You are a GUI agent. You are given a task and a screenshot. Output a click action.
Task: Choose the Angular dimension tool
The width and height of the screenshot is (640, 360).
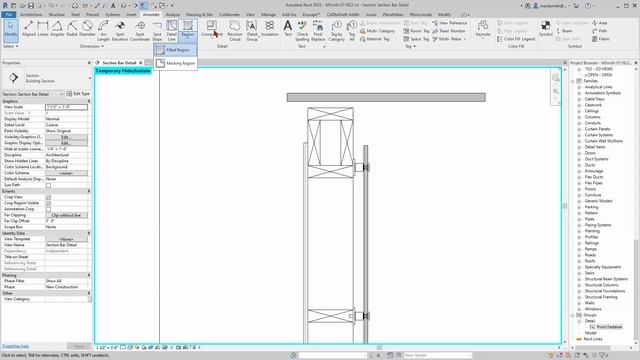point(57,29)
